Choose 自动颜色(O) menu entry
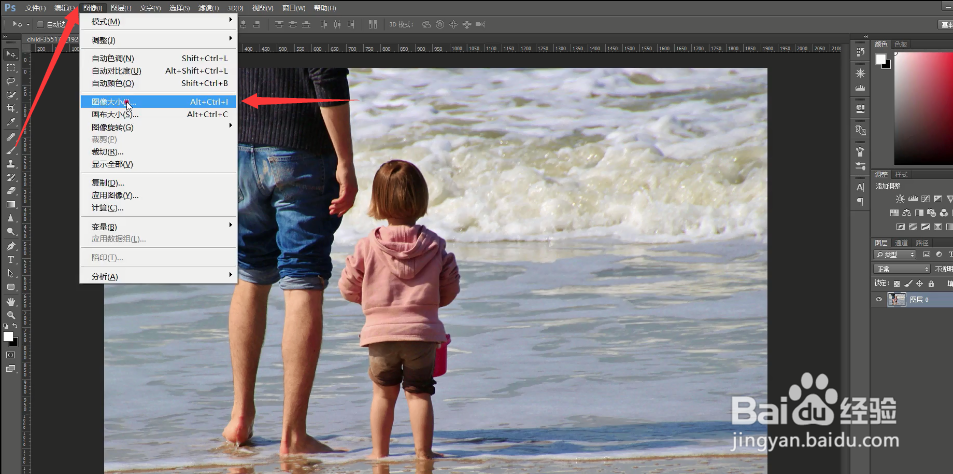This screenshot has width=953, height=474. [x=158, y=83]
